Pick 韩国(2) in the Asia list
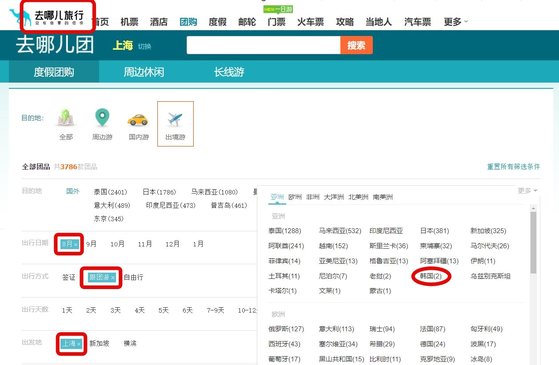 [x=431, y=276]
